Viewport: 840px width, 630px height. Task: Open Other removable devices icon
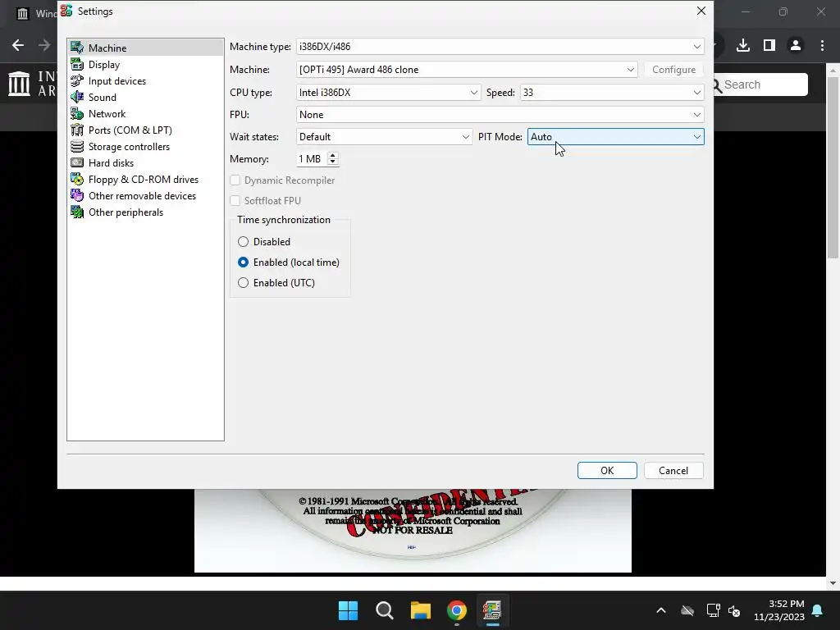(77, 195)
